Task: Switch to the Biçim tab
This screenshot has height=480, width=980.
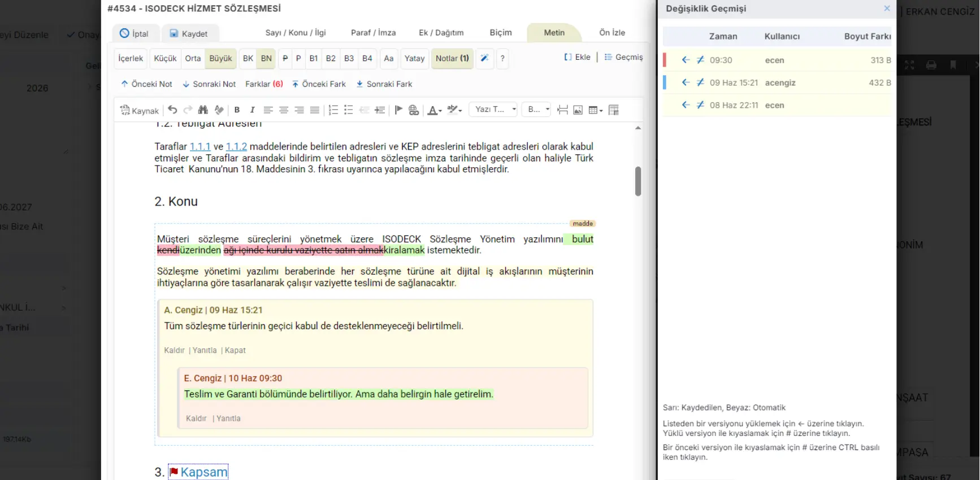Action: [501, 33]
